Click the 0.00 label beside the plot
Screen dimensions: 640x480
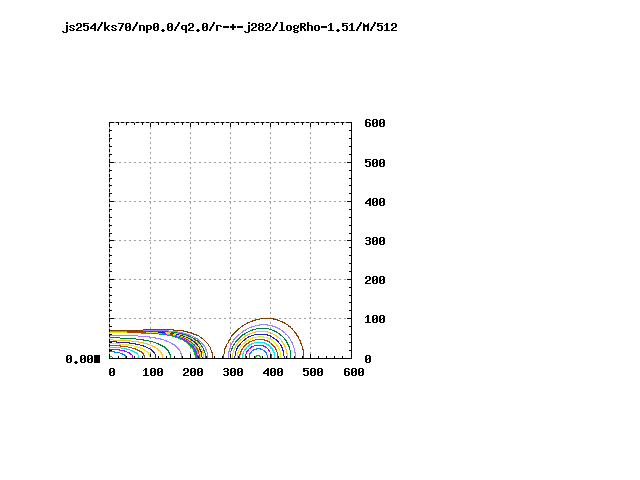pos(79,359)
